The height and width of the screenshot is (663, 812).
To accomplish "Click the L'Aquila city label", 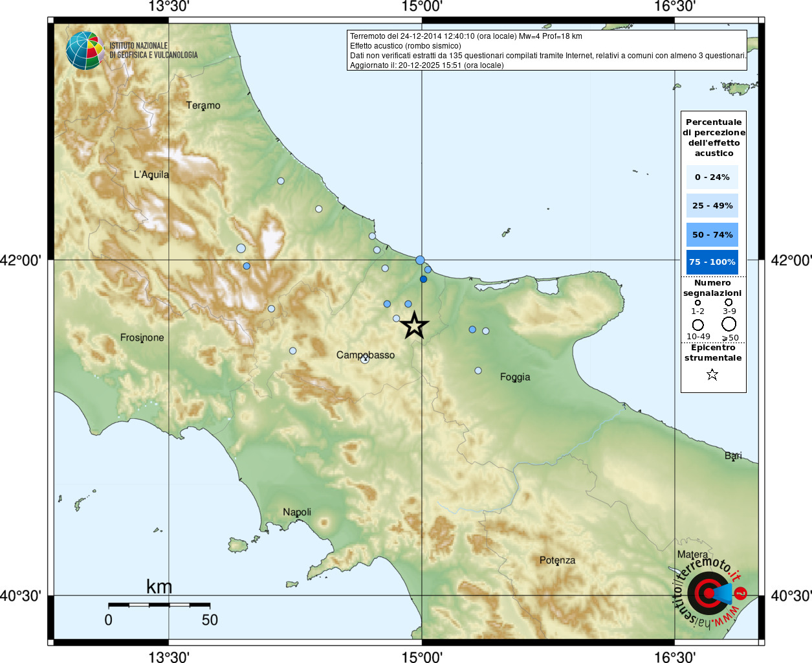I will [151, 174].
